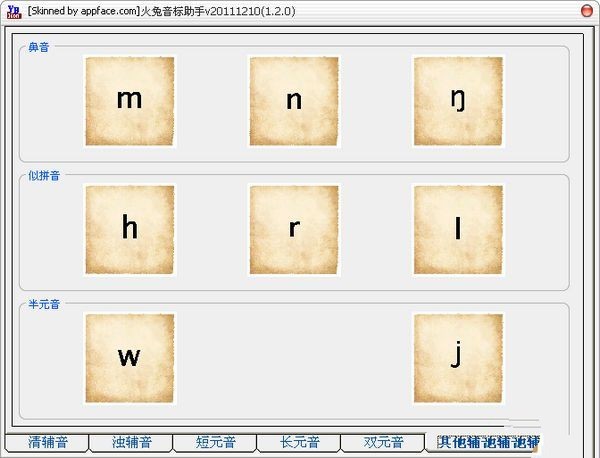600x458 pixels.
Task: Open the 双元音 tab
Action: 382,442
